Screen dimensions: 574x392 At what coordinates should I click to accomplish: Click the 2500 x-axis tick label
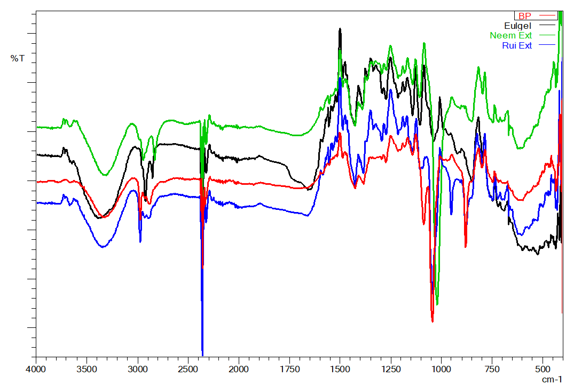(188, 369)
